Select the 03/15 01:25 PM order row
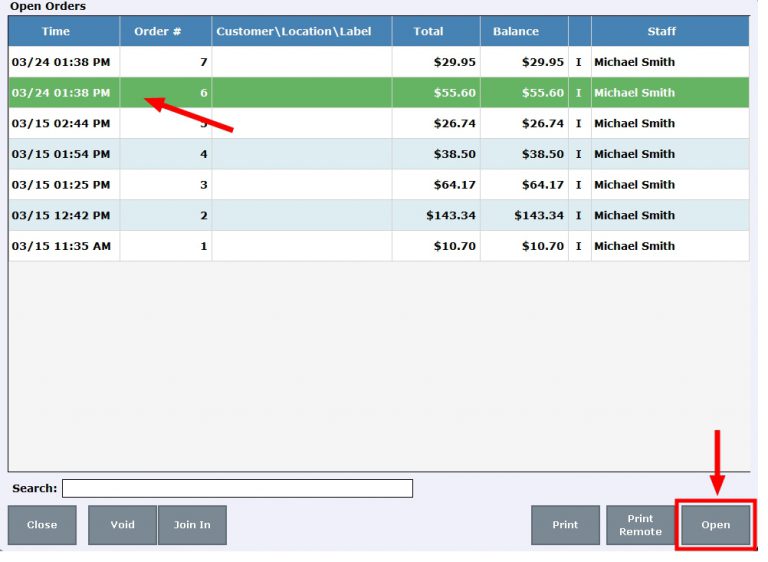Viewport: 768px width, 562px height. pos(379,185)
